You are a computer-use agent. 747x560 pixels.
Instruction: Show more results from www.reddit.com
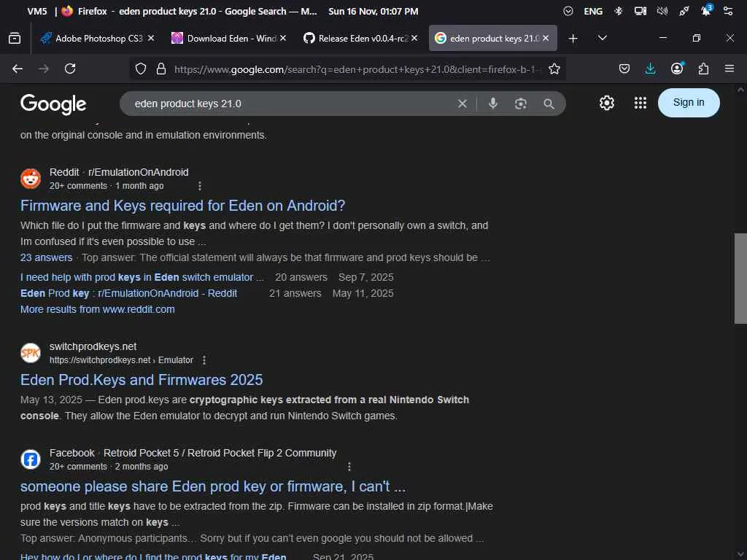tap(97, 309)
